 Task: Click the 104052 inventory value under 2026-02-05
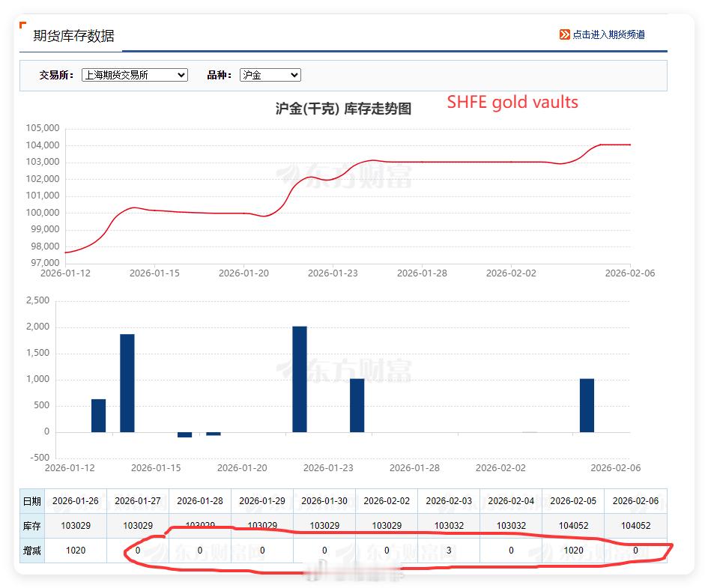click(573, 526)
